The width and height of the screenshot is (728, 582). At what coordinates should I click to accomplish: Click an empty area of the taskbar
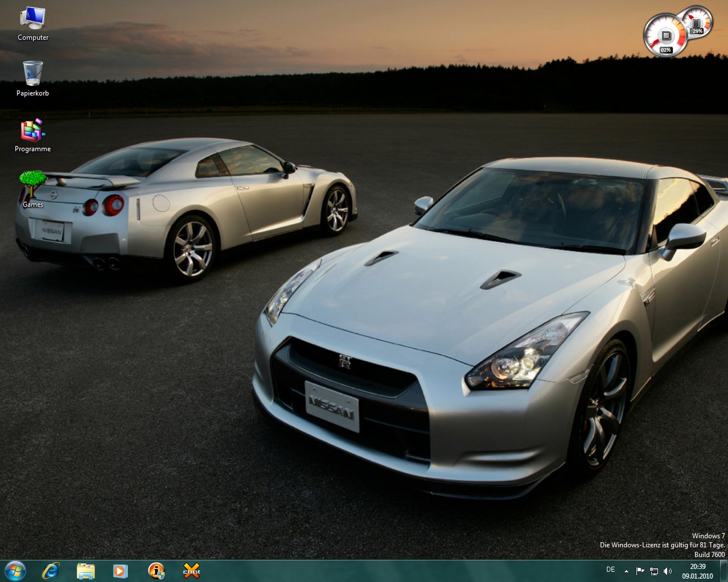point(398,571)
